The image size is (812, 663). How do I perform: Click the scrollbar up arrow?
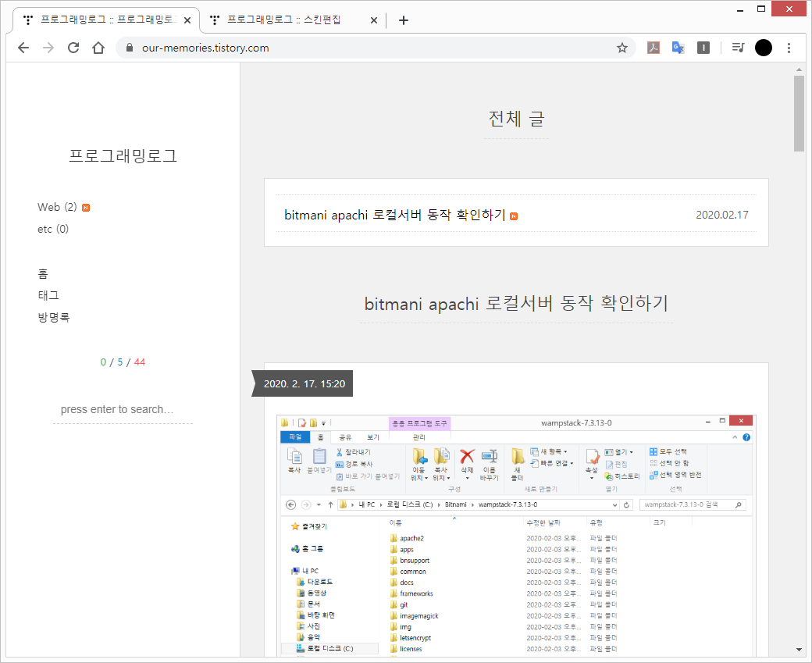[x=799, y=70]
